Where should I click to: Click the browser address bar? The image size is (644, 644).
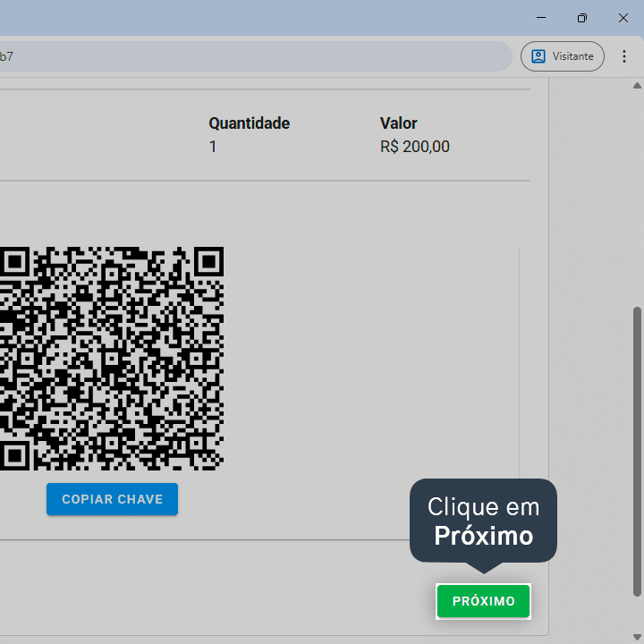[x=255, y=56]
